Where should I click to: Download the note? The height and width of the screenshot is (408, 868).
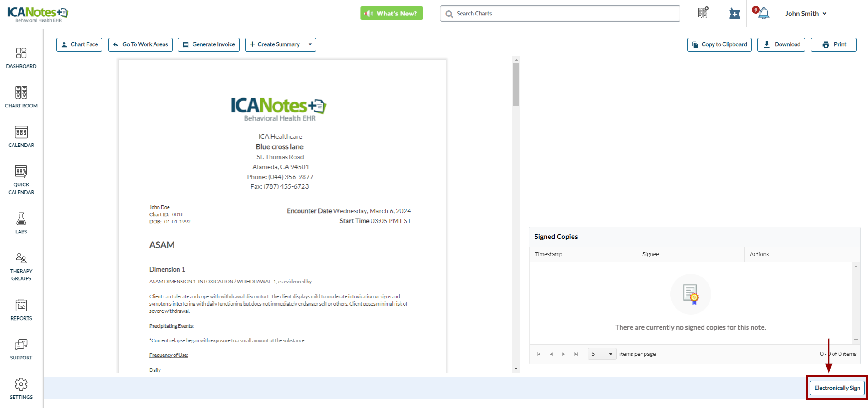[781, 44]
